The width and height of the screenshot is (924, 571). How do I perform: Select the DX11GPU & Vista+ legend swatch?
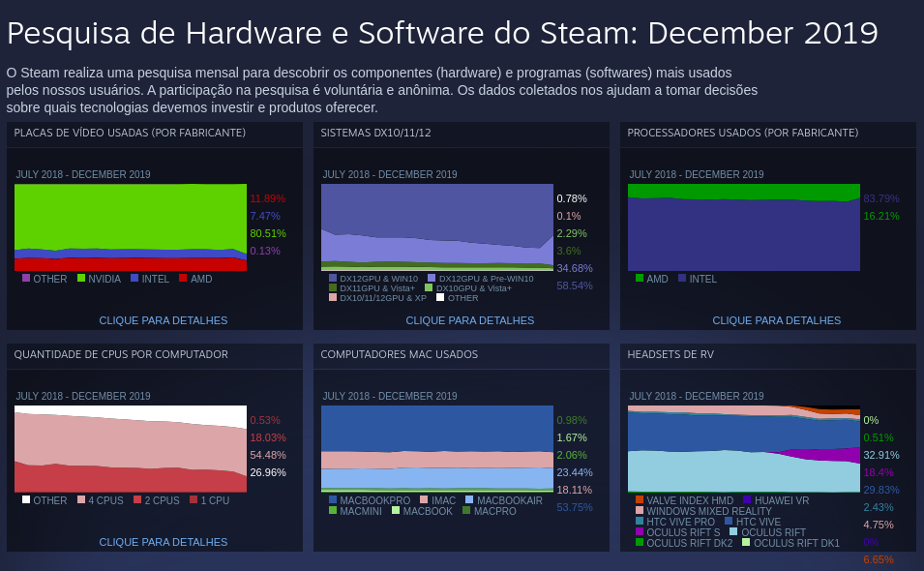[333, 288]
